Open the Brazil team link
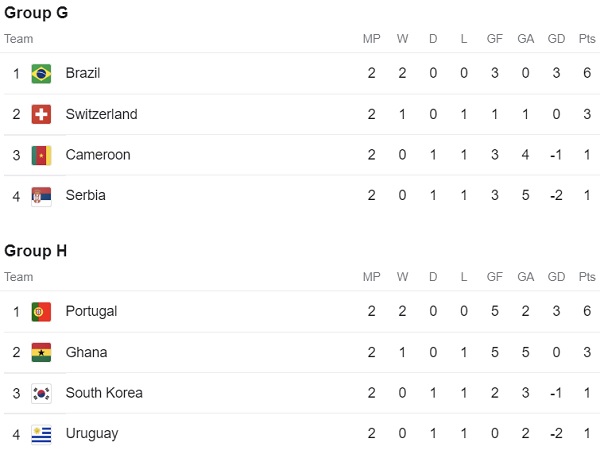The image size is (600, 454). click(83, 73)
